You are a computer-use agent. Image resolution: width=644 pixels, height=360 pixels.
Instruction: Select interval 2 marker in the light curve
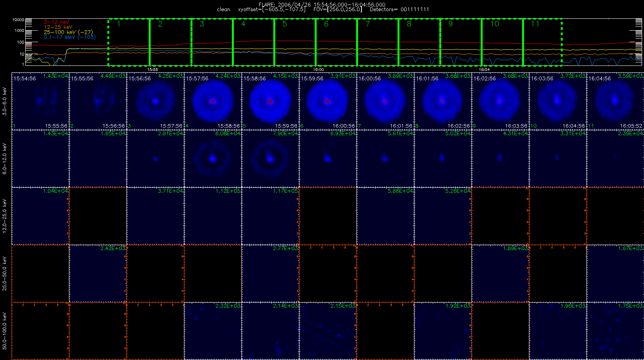click(160, 24)
